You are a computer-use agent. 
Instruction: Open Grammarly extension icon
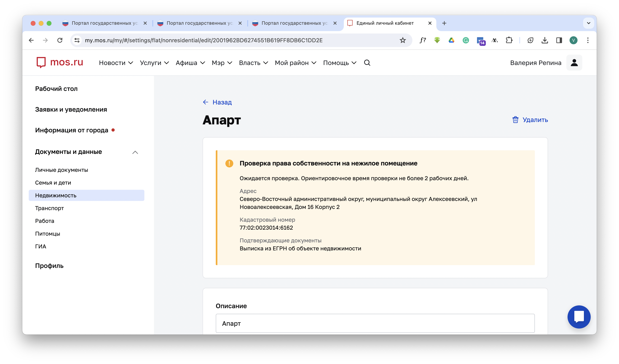click(x=466, y=40)
